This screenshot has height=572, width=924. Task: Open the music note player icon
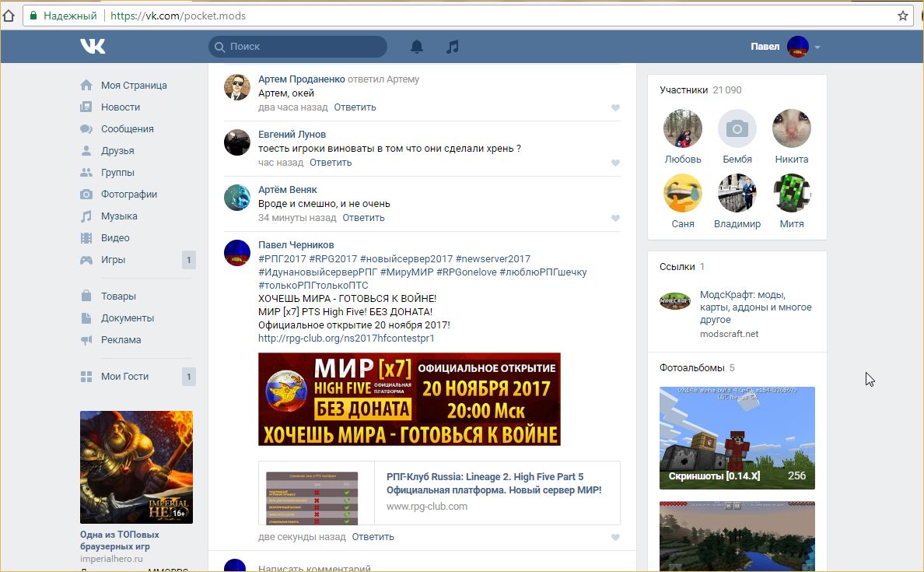point(453,47)
